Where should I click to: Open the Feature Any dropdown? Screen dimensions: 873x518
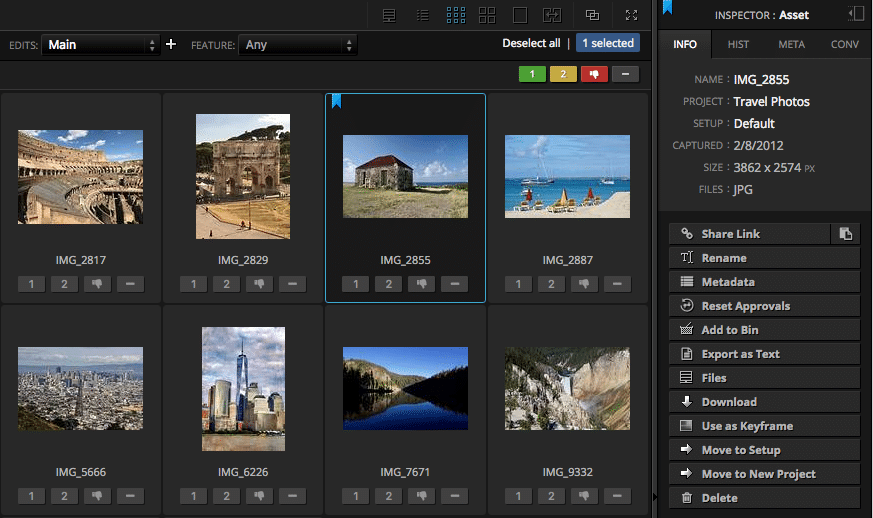coord(297,45)
